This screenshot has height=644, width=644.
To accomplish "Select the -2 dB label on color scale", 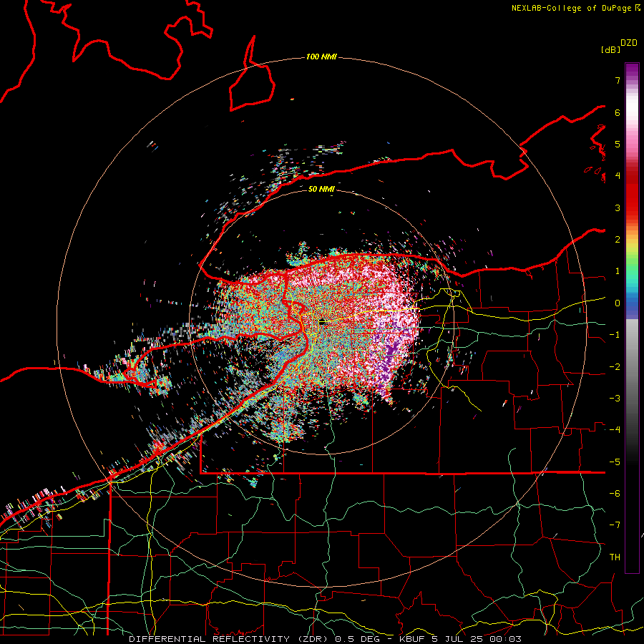I will click(x=615, y=367).
